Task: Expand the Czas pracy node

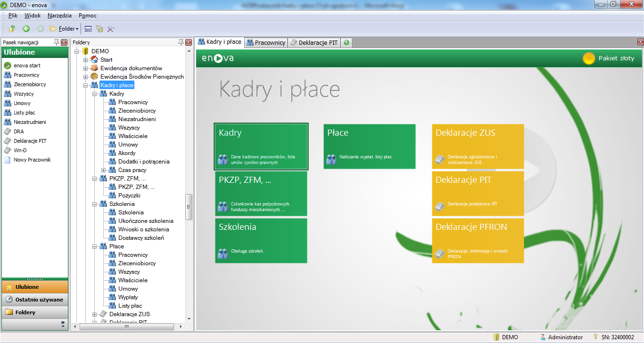Action: 104,170
